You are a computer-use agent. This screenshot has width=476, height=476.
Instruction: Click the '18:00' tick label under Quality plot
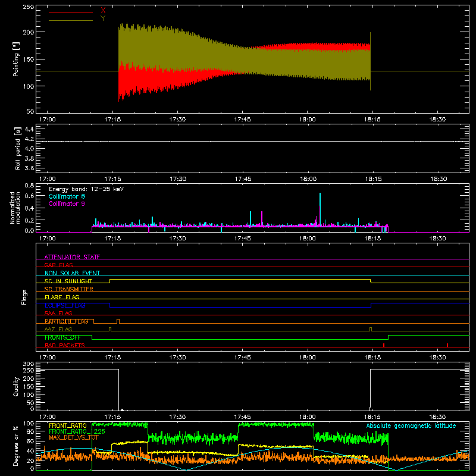pyautogui.click(x=308, y=417)
